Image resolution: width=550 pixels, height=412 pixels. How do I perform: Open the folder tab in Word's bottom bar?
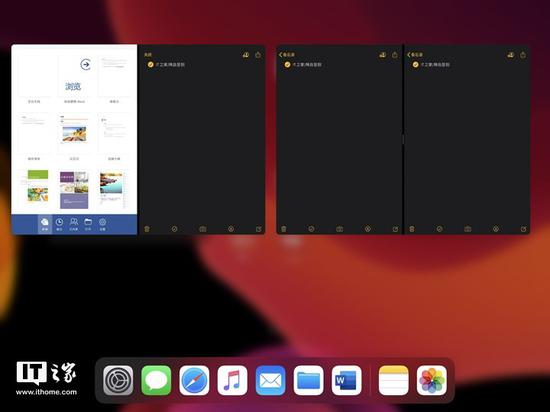[x=88, y=224]
